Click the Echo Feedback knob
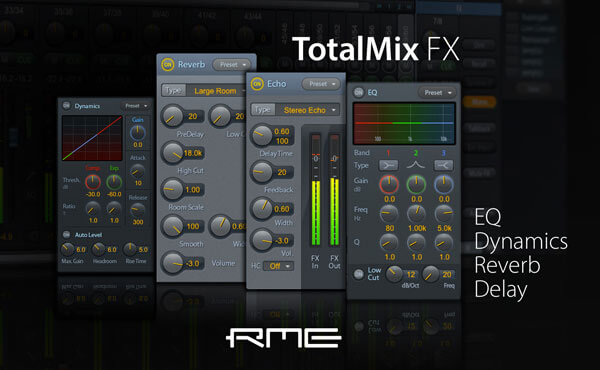This screenshot has height=370, width=600. click(262, 172)
